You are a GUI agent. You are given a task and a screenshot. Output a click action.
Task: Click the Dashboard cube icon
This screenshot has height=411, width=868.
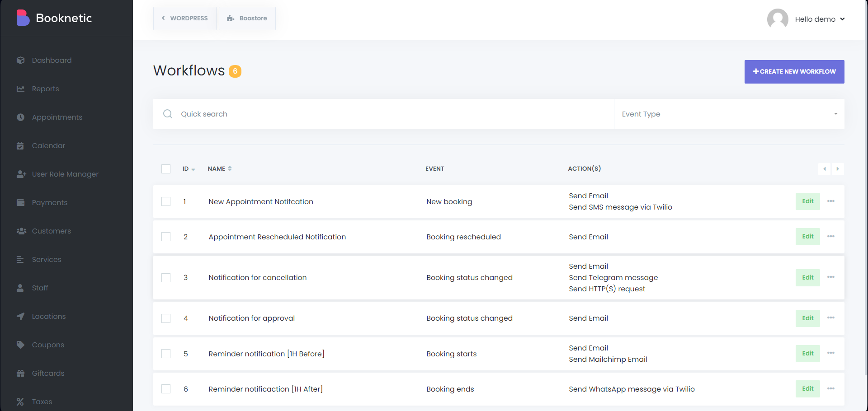[20, 61]
